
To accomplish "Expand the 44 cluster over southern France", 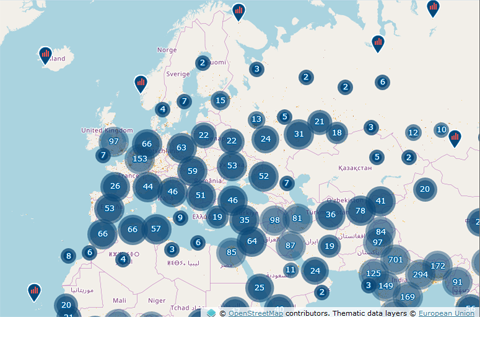I will coord(148,187).
